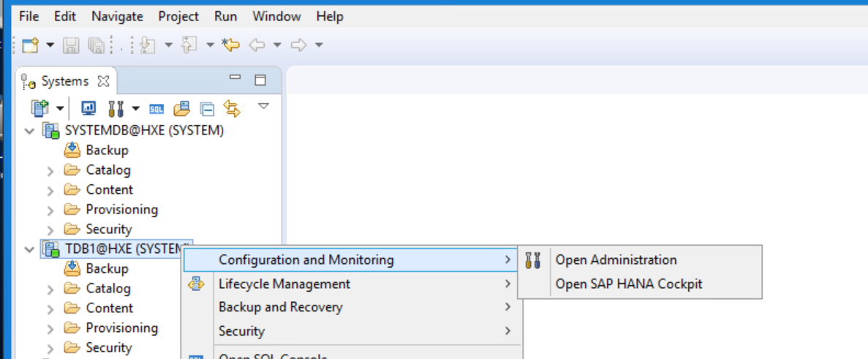Select TDB1@HXE (SYSTEM) tree item
This screenshot has height=359, width=868.
124,249
